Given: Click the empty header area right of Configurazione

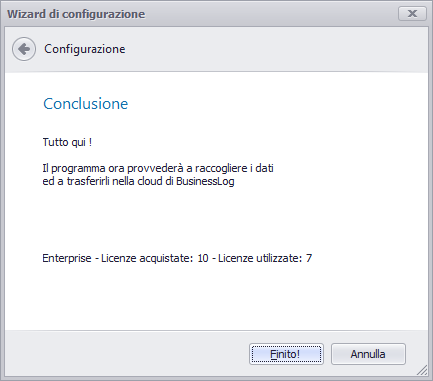Looking at the screenshot, I should (277, 49).
